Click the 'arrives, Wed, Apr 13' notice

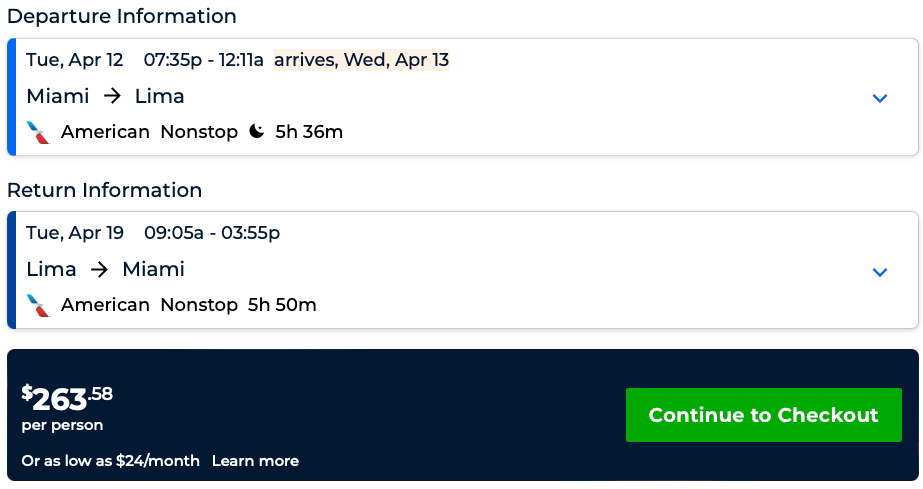coord(361,60)
